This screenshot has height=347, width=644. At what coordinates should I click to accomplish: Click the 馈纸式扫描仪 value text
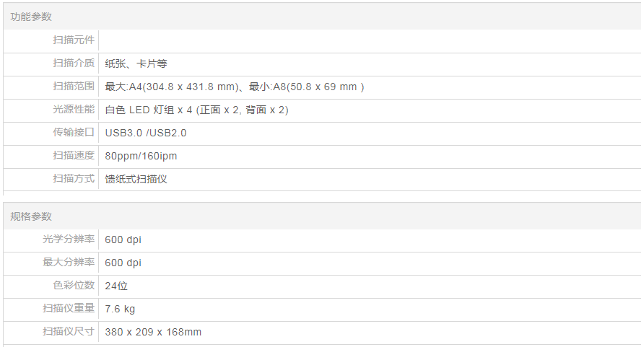(136, 179)
